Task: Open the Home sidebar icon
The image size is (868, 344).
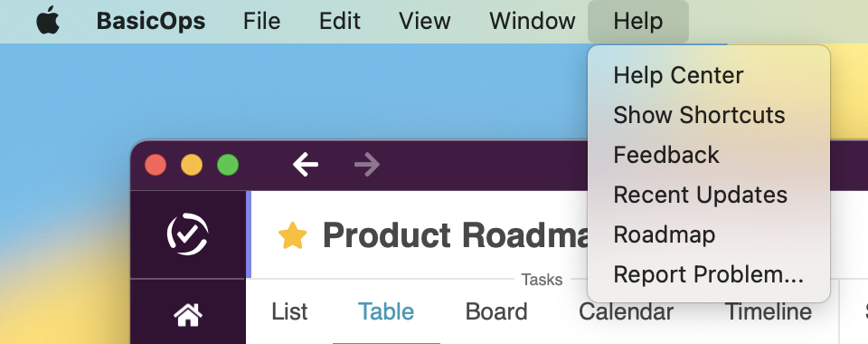Action: [x=188, y=315]
